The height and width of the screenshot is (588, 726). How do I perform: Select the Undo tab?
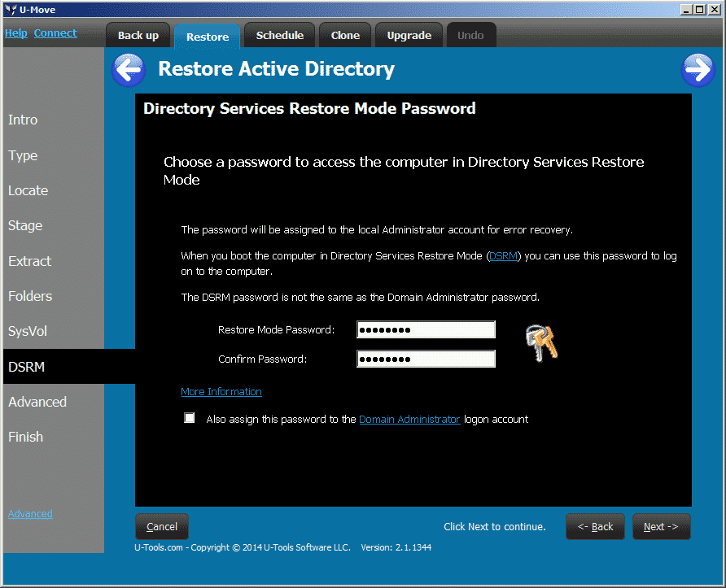pos(471,35)
